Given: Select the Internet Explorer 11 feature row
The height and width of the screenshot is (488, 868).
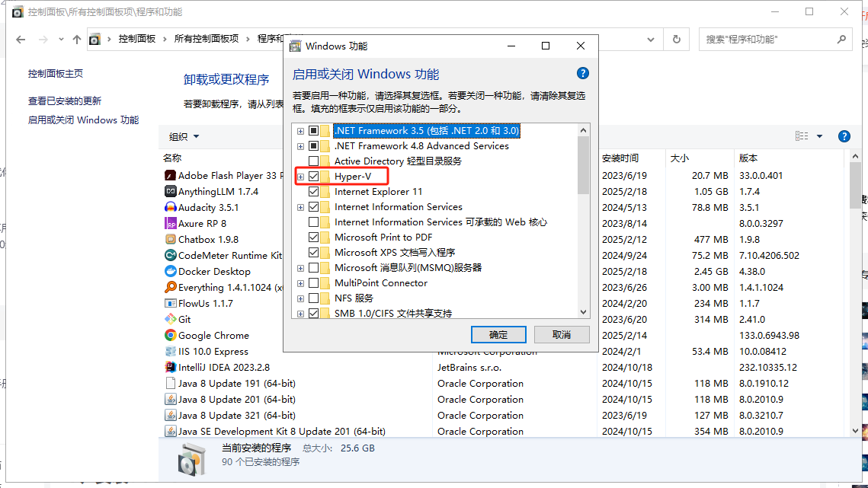Looking at the screenshot, I should (378, 191).
